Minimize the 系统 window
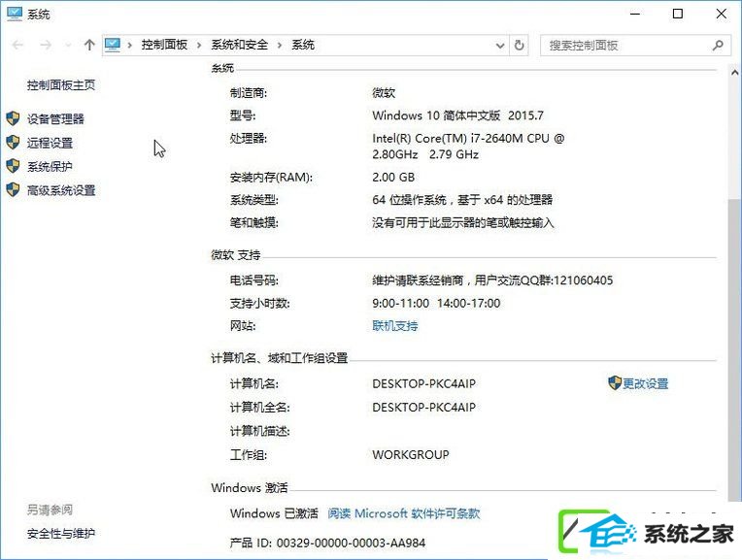 point(635,14)
